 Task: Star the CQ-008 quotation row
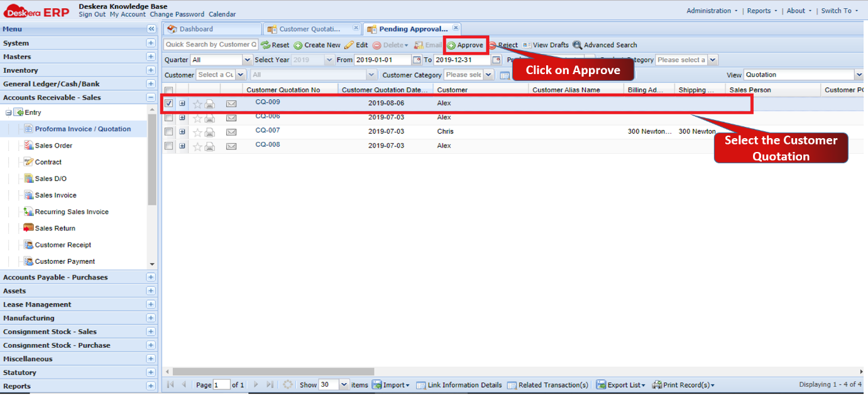pyautogui.click(x=197, y=146)
